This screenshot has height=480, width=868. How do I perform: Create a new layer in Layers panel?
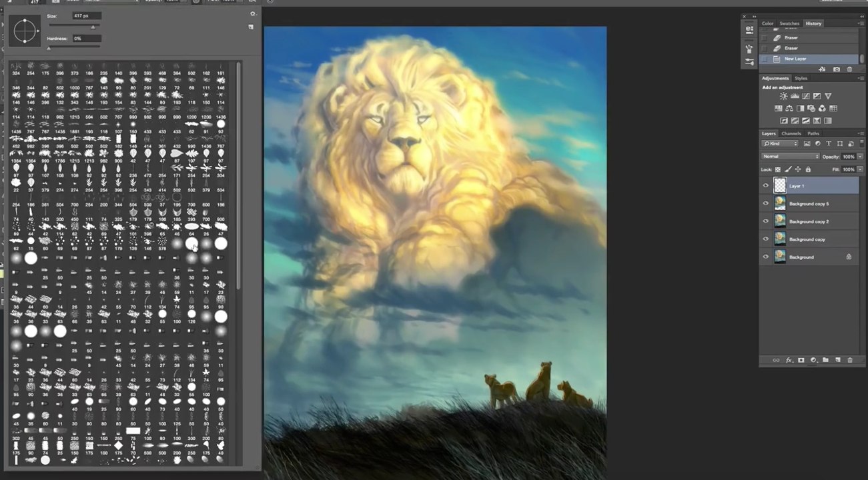pos(837,360)
